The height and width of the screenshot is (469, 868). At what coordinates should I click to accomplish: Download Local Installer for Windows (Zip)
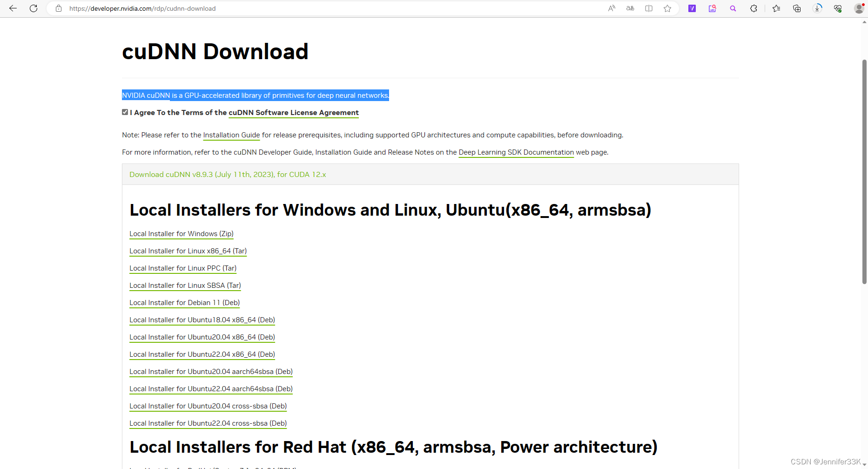click(182, 234)
